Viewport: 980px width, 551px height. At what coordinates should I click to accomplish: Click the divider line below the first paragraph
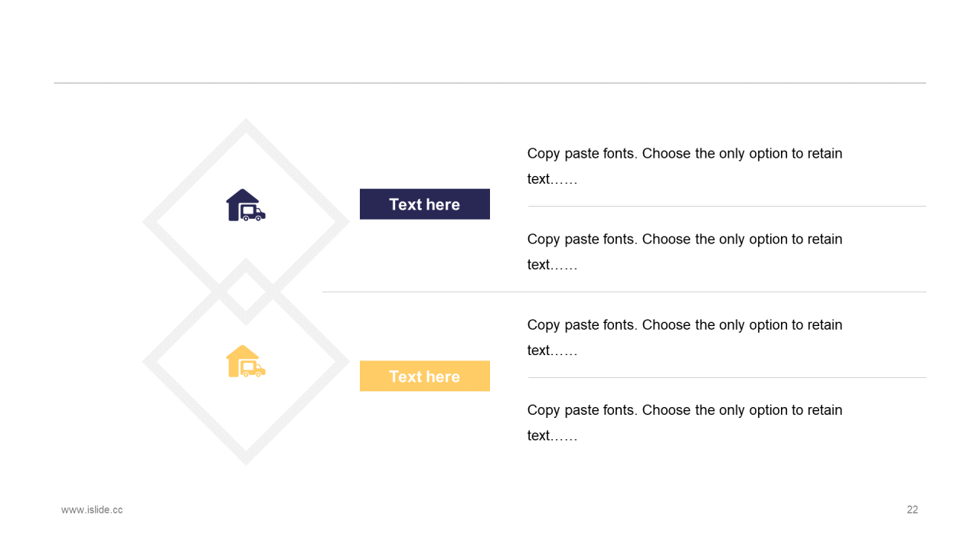point(727,207)
